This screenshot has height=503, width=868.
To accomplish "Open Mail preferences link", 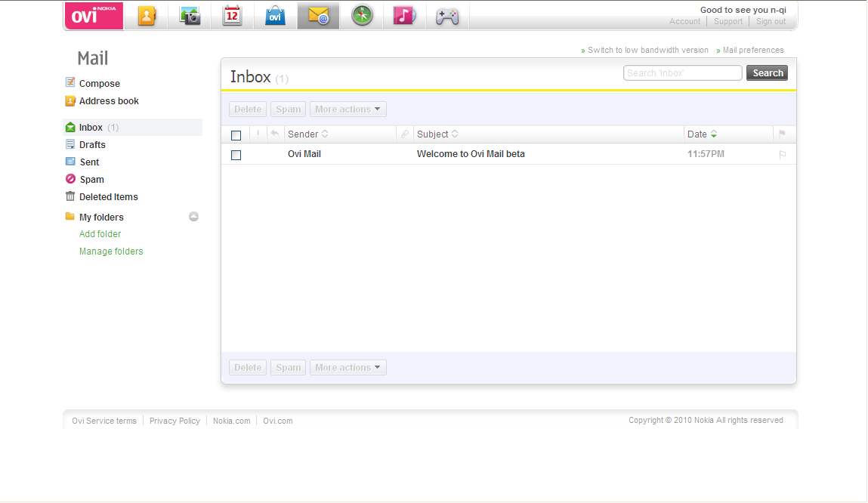I will click(x=753, y=50).
